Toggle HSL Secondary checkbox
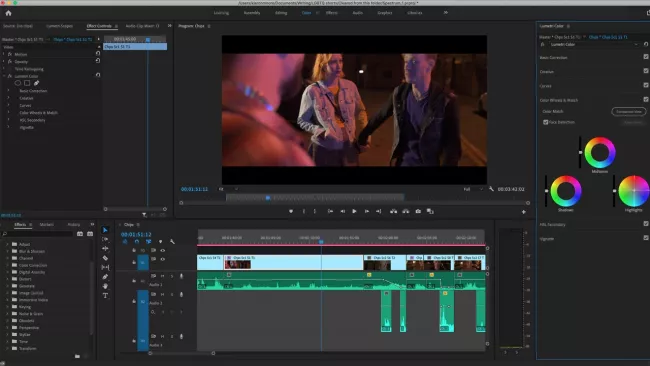Image resolution: width=650 pixels, height=366 pixels. coord(646,224)
